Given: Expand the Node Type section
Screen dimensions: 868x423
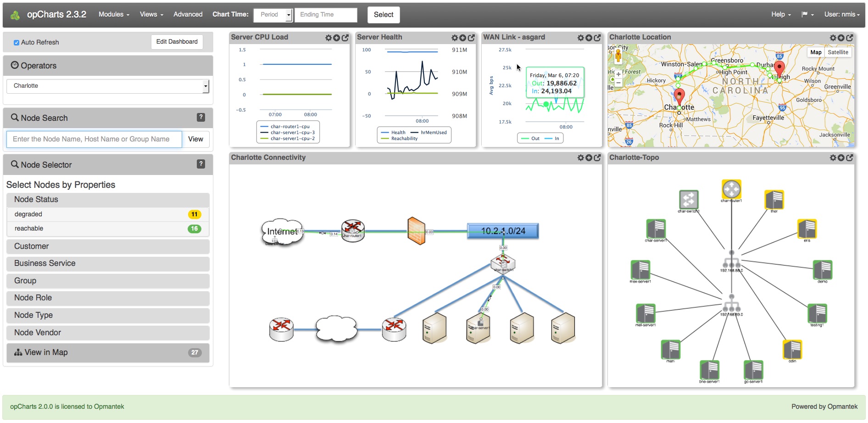Looking at the screenshot, I should coord(108,315).
